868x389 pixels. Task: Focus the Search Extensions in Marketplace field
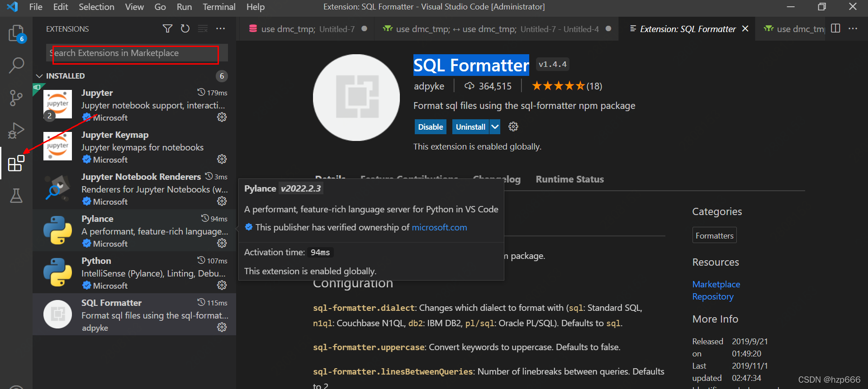coord(137,53)
